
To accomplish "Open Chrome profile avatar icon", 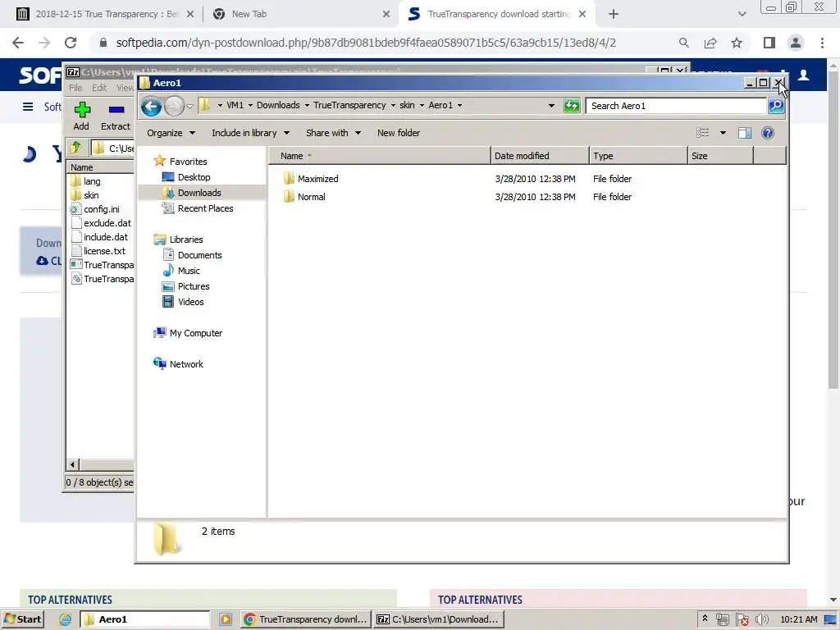I will 796,43.
